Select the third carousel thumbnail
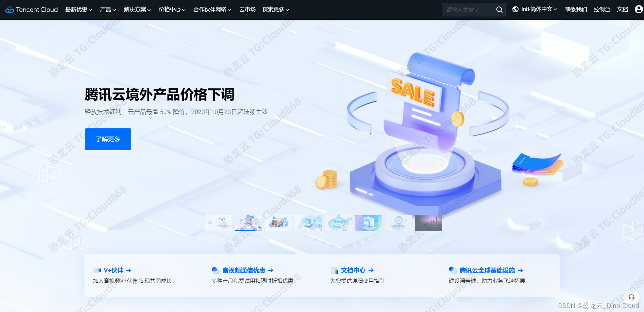644x312 pixels. (x=279, y=223)
